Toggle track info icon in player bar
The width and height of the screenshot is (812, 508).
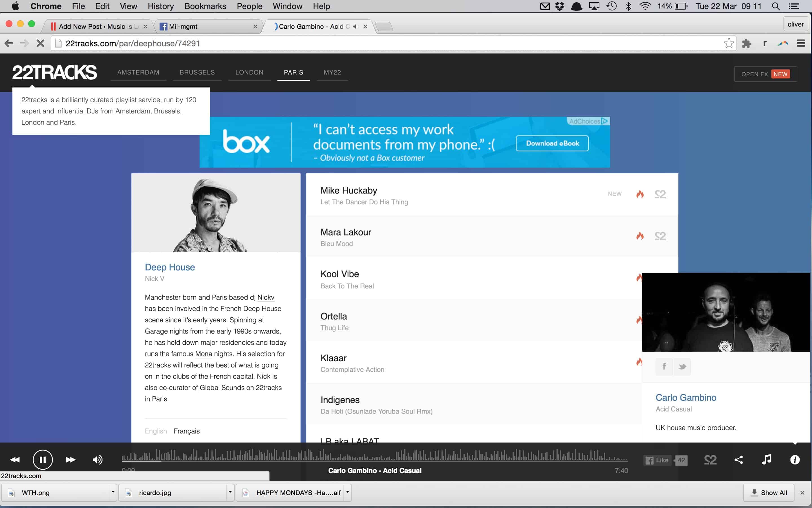(795, 460)
